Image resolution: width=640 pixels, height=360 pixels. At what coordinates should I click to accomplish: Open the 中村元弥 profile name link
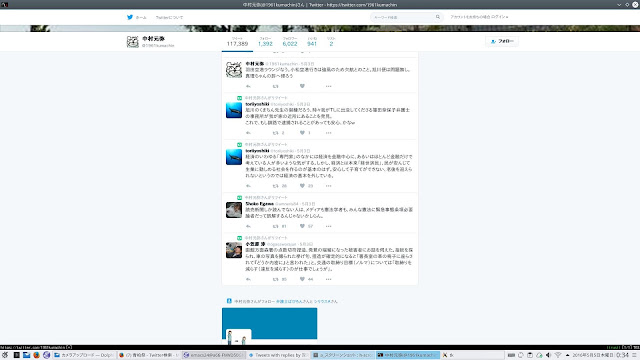point(153,39)
